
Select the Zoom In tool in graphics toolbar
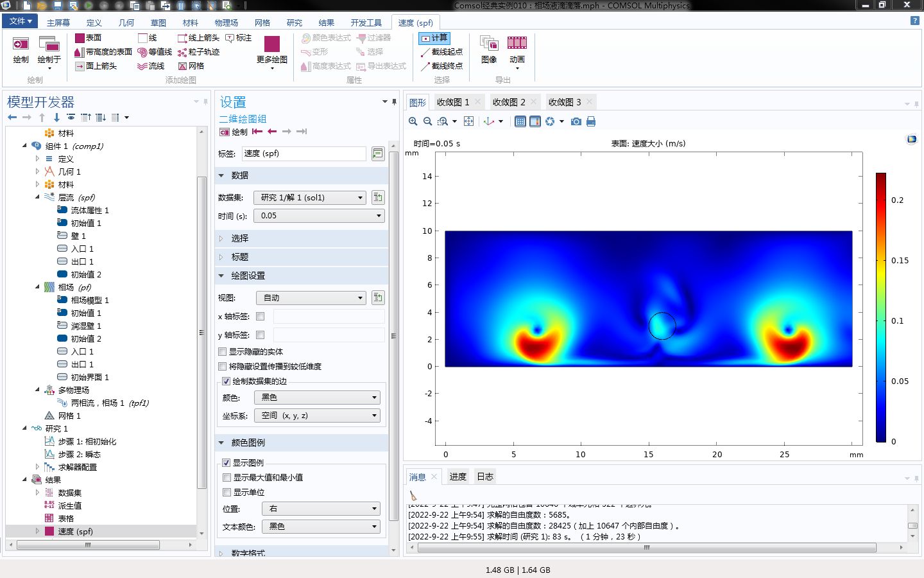point(413,121)
